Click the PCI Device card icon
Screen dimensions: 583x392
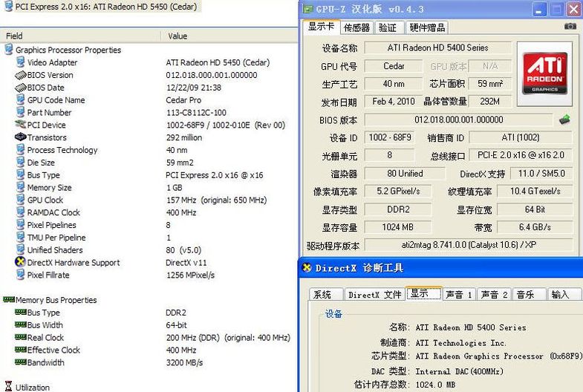click(x=21, y=125)
